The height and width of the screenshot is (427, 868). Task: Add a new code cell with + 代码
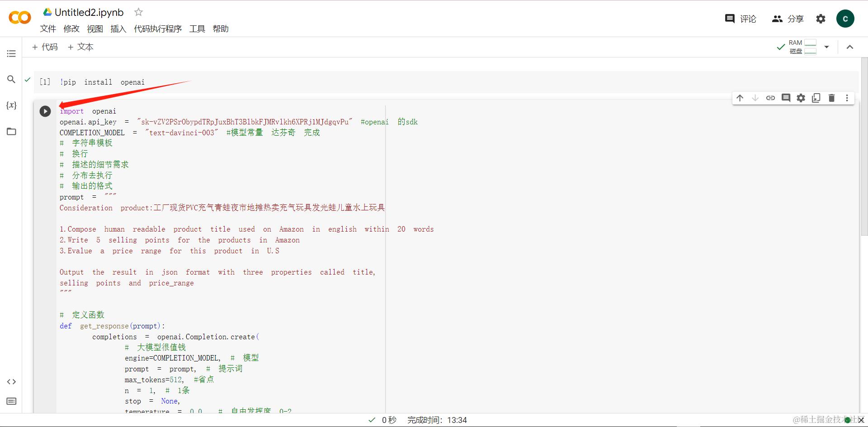tap(45, 47)
